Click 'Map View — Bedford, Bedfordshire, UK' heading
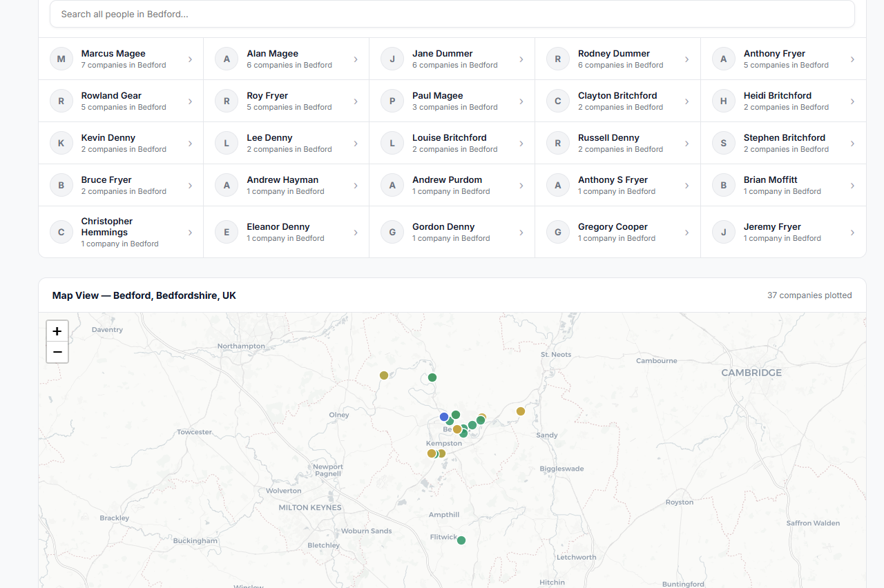The width and height of the screenshot is (884, 588). (x=144, y=295)
